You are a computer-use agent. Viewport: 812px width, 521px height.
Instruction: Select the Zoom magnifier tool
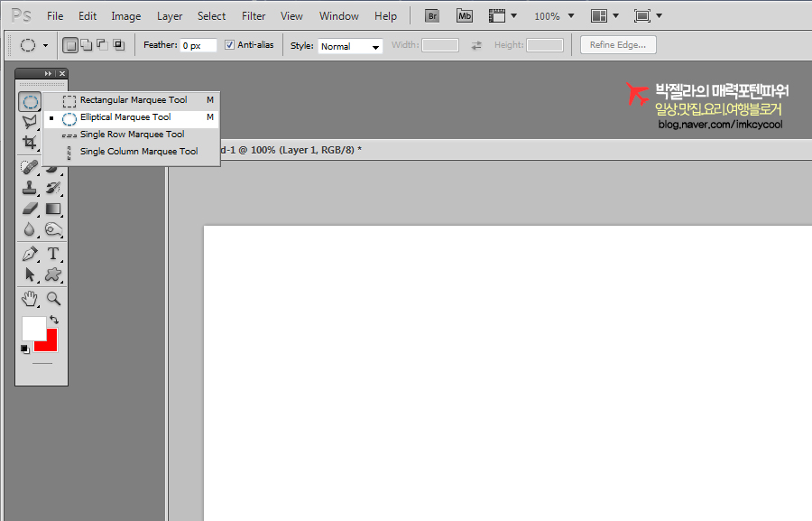point(53,298)
